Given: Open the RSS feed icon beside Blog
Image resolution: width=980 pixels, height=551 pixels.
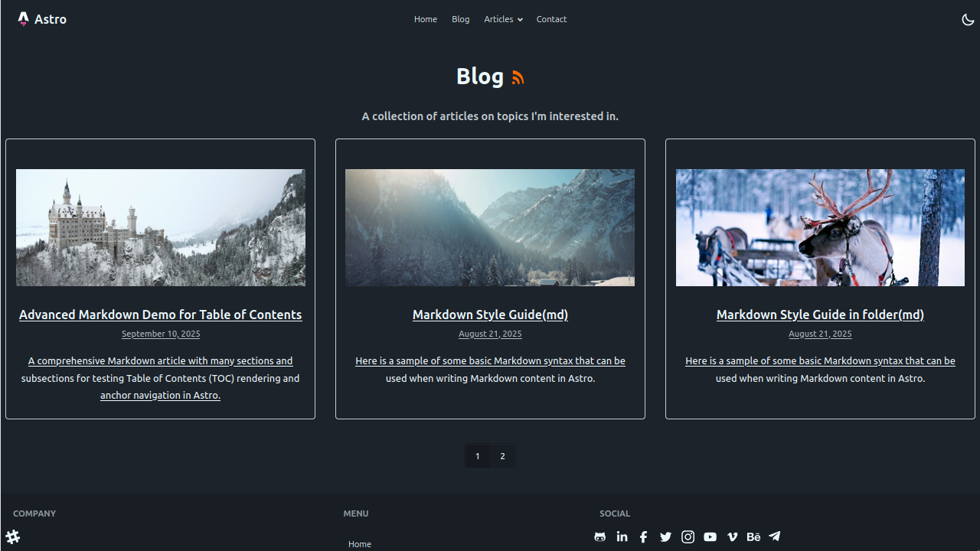Looking at the screenshot, I should pos(518,77).
